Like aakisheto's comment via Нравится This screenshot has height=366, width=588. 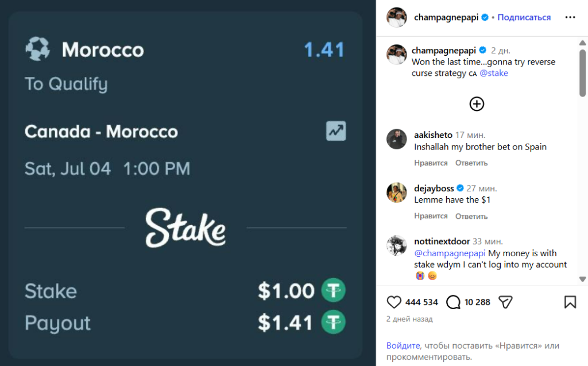(431, 163)
